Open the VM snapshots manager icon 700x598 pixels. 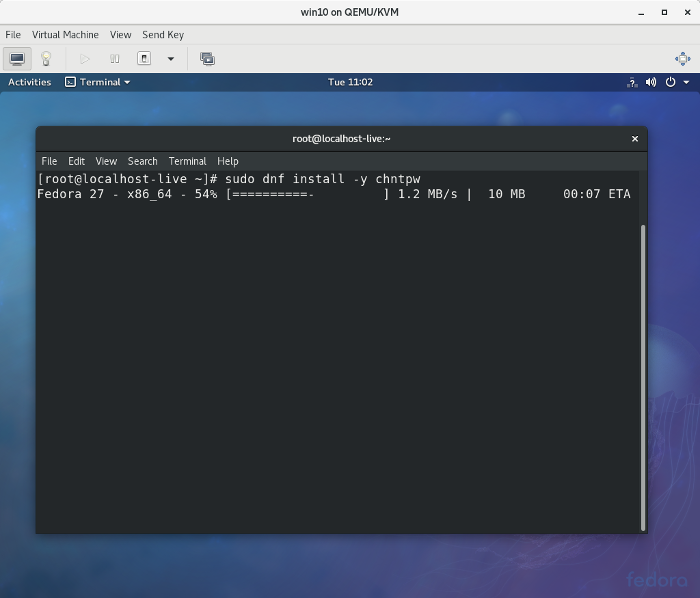click(207, 59)
